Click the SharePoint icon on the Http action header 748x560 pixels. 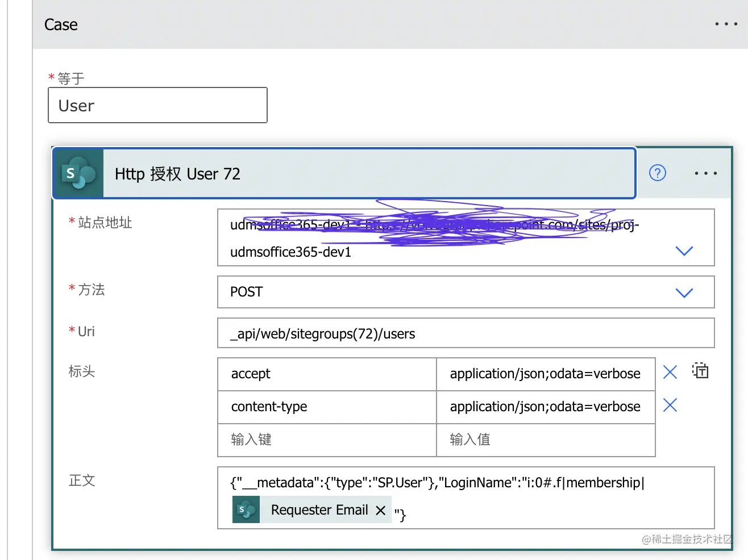(x=78, y=173)
